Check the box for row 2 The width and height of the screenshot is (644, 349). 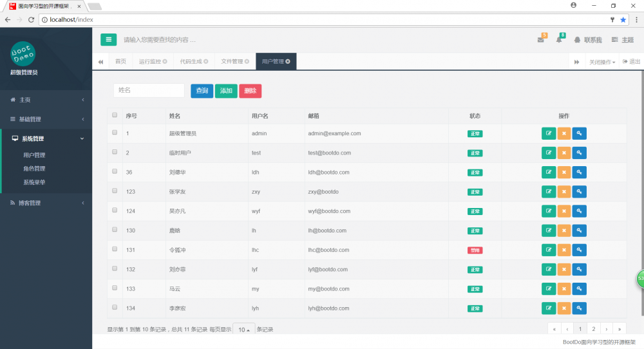pos(115,152)
